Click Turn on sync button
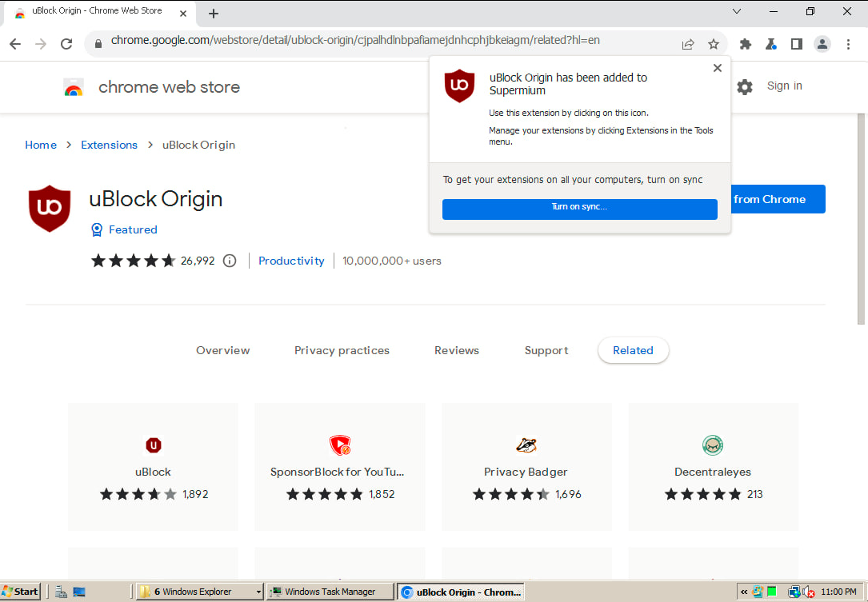This screenshot has height=602, width=868. point(579,209)
